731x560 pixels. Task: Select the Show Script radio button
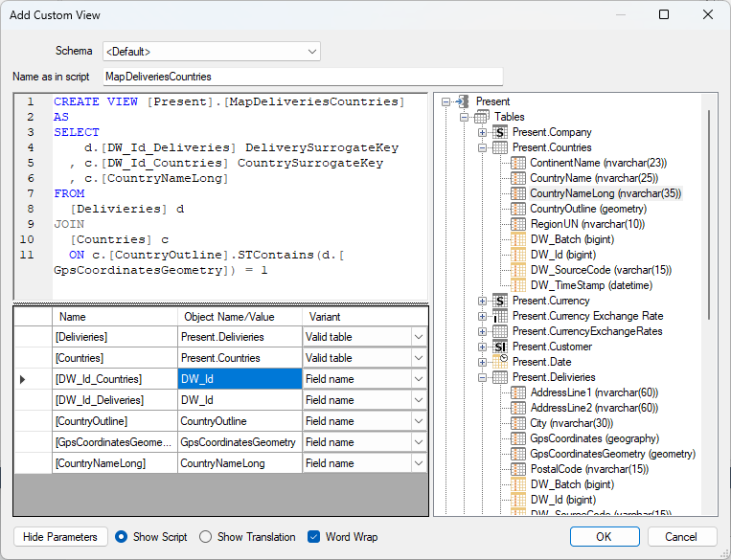coord(121,537)
